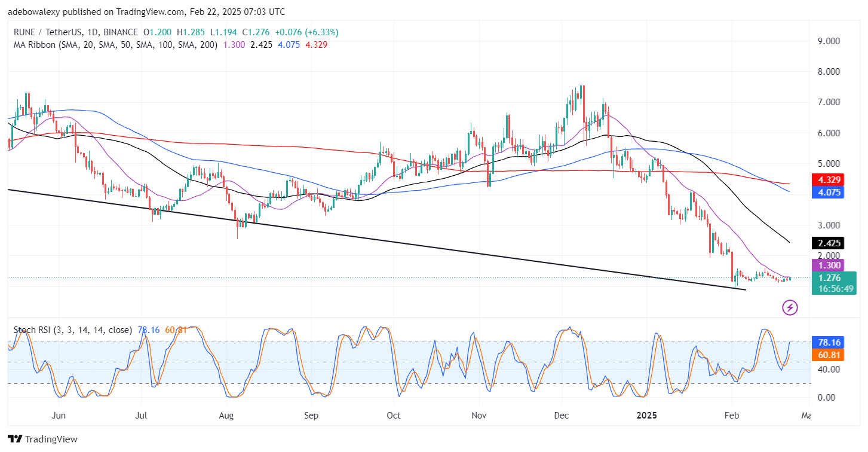Viewport: 868px width, 452px height.
Task: Click the published-by header text at top
Action: tap(146, 12)
